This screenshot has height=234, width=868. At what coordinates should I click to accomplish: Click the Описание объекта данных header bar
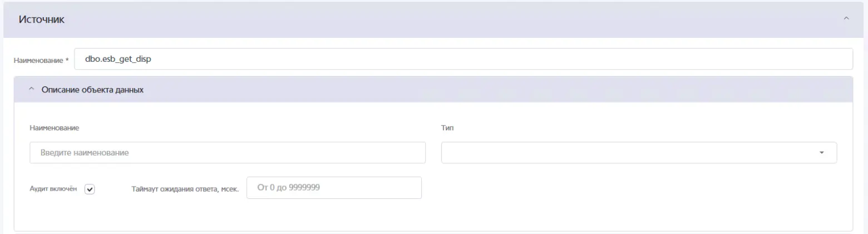pos(433,90)
